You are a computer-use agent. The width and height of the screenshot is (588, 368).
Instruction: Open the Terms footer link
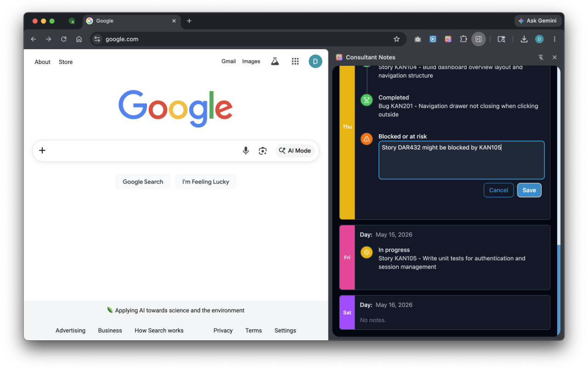coord(254,330)
